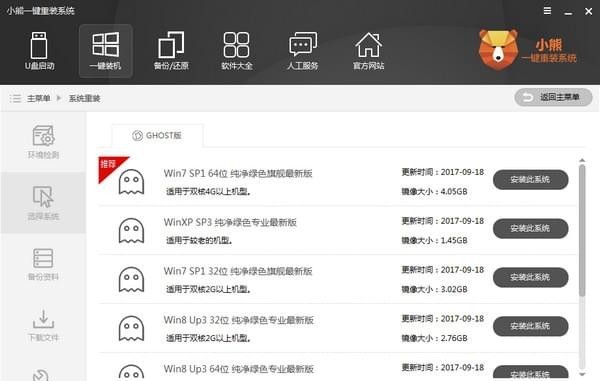Select the 选择系统 sidebar step
This screenshot has width=600, height=381.
click(x=43, y=203)
